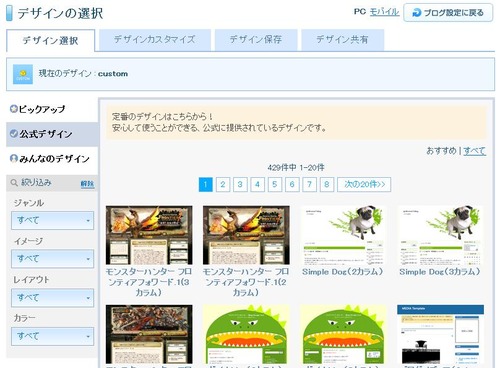Select the モンスターハンター 2カラム thumbnail
500x368 pixels.
tap(246, 235)
